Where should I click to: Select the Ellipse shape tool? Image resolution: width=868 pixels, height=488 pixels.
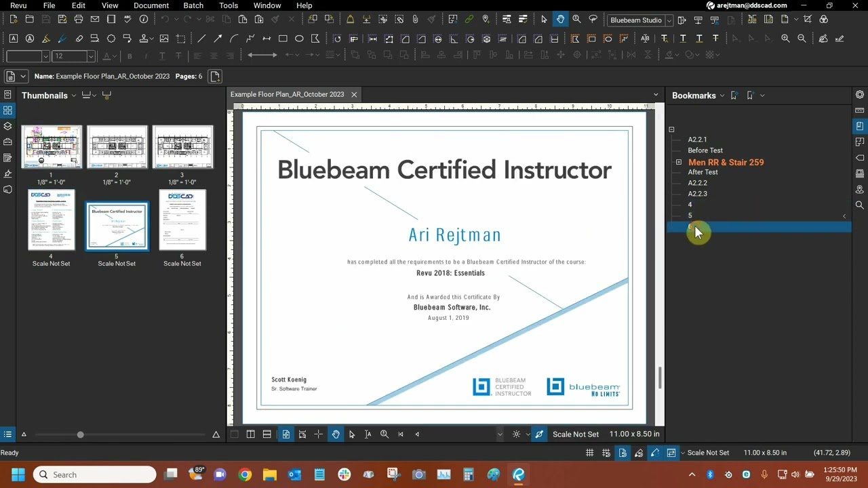299,39
